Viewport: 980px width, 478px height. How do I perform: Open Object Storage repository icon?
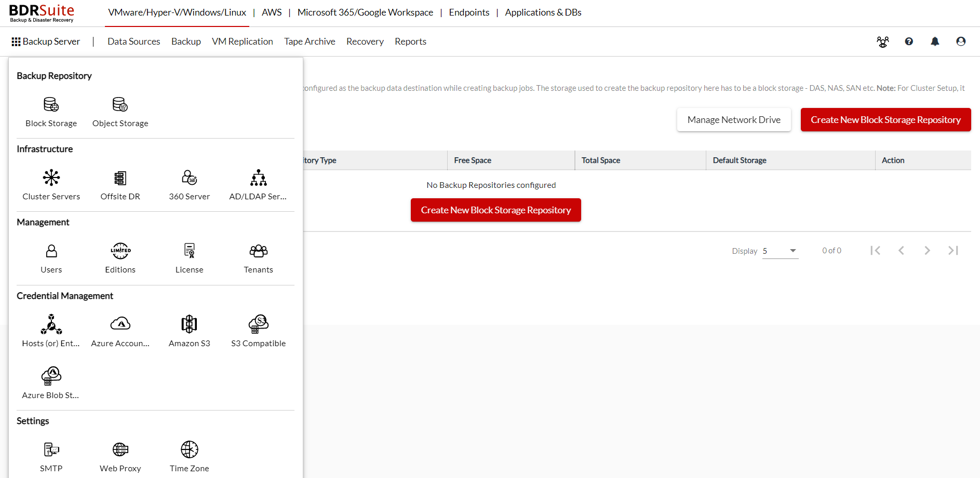(x=120, y=105)
